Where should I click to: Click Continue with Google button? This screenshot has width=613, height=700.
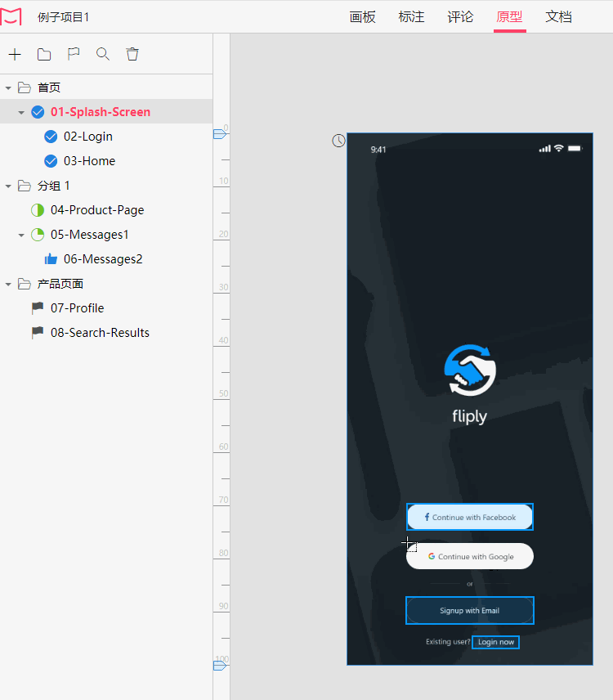(470, 556)
